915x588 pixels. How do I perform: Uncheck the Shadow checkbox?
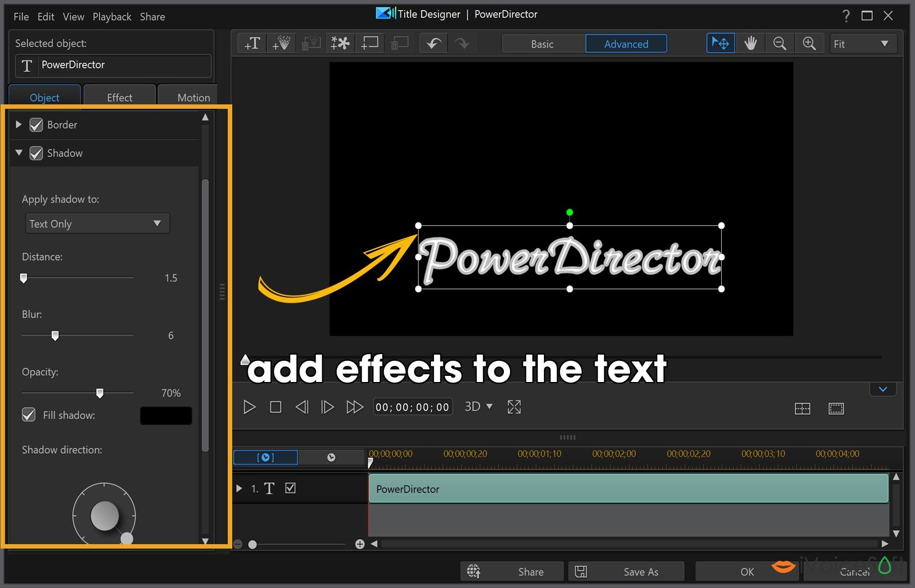click(36, 153)
